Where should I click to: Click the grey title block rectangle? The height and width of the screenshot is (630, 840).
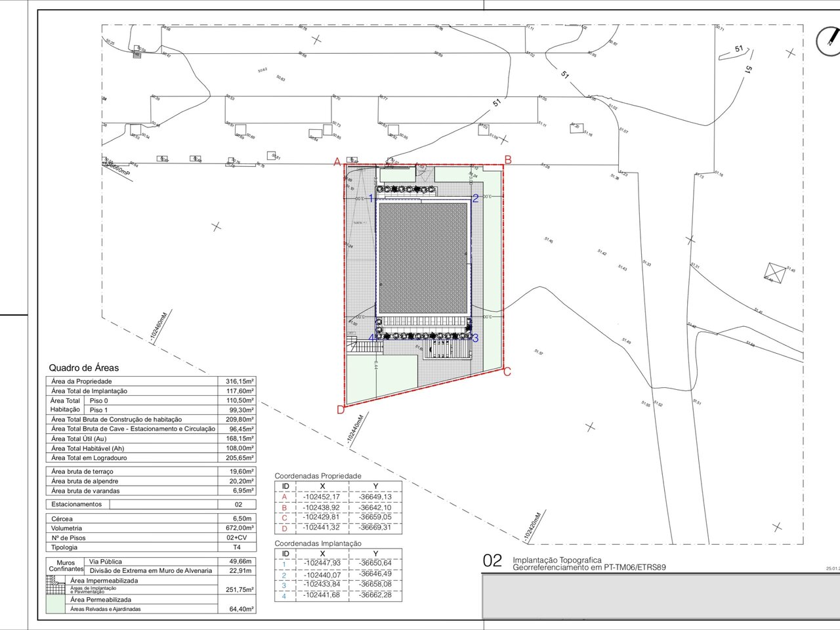click(661, 597)
